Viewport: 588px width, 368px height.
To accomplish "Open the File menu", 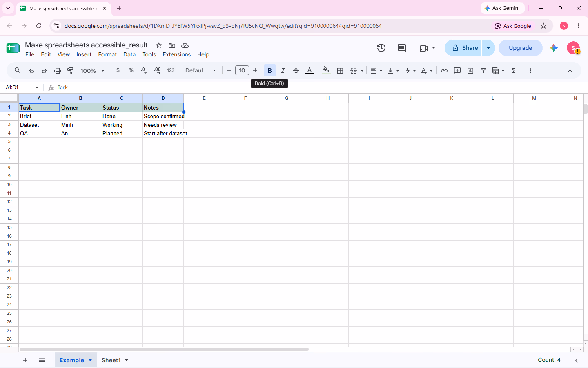I will coord(30,54).
